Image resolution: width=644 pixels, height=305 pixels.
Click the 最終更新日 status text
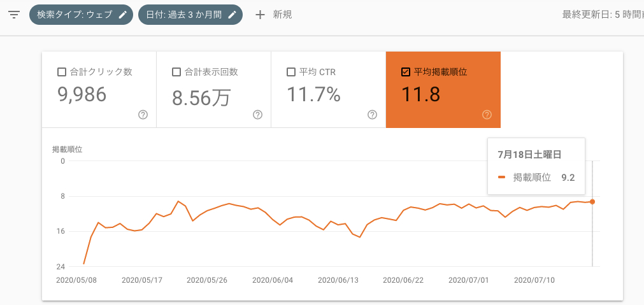coord(603,15)
